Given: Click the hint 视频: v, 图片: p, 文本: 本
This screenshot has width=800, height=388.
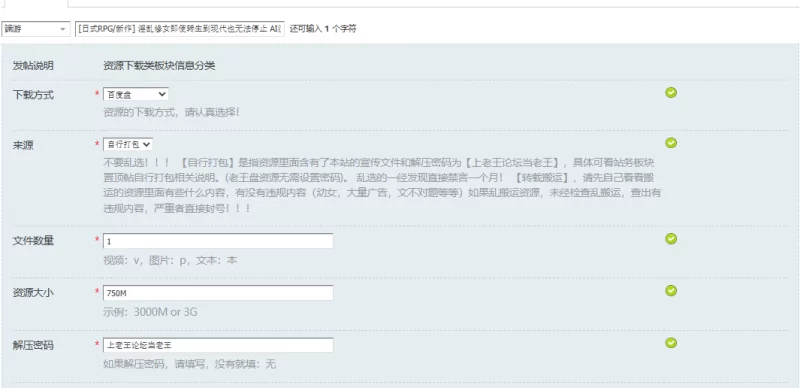Looking at the screenshot, I should (170, 260).
